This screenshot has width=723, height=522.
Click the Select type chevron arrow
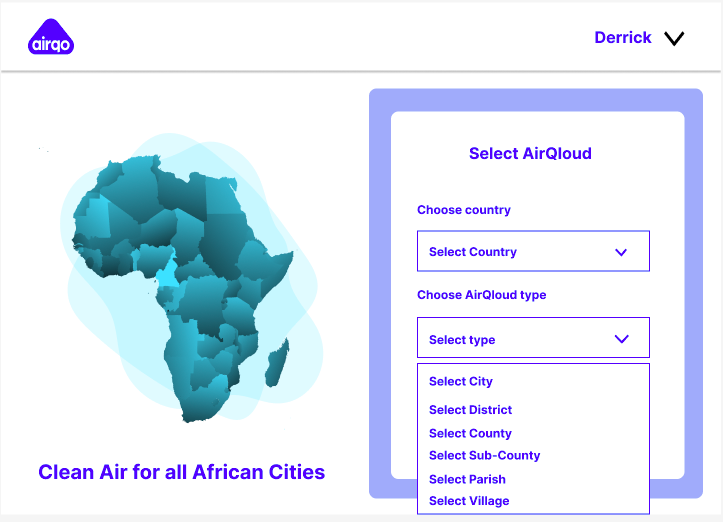622,339
